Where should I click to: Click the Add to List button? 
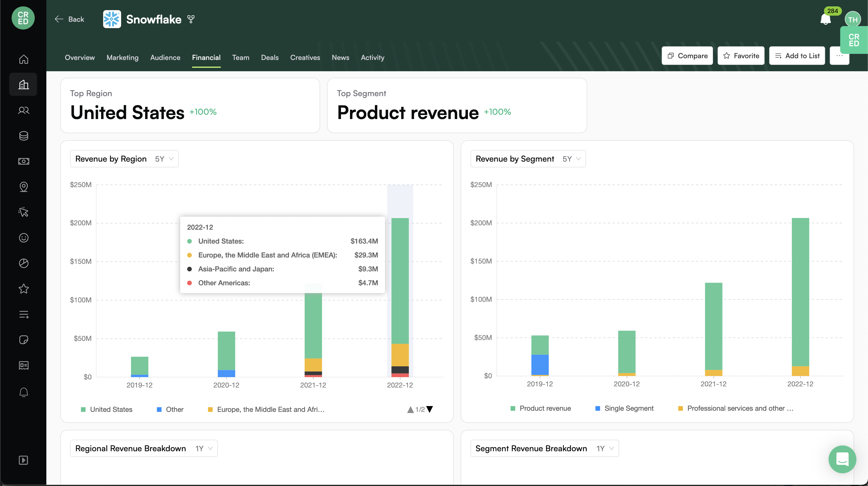[797, 56]
